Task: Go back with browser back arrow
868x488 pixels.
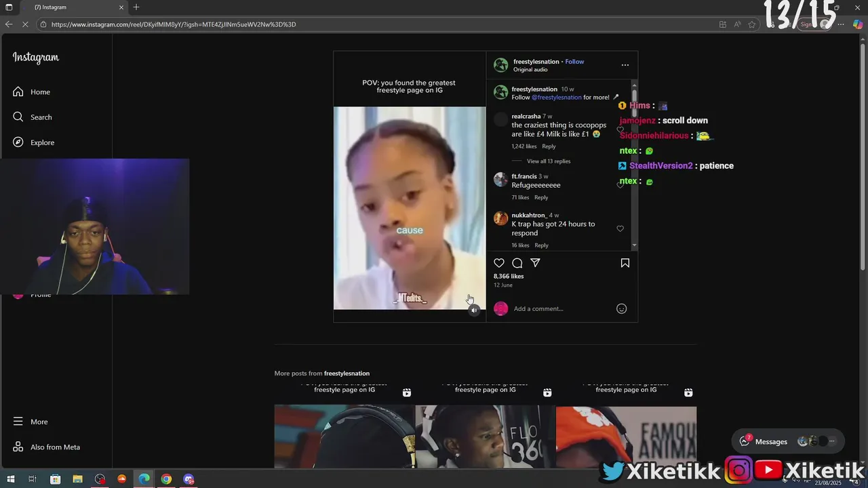Action: [9, 24]
